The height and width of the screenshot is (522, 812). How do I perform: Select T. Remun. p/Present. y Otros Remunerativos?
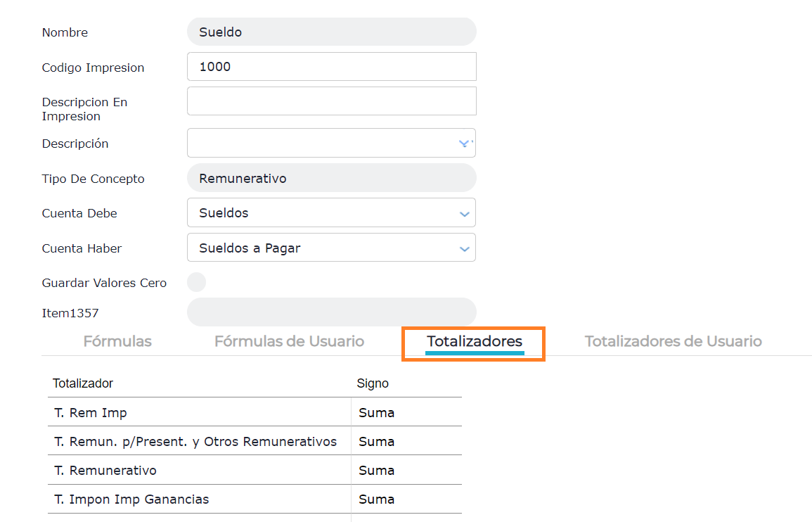(195, 442)
